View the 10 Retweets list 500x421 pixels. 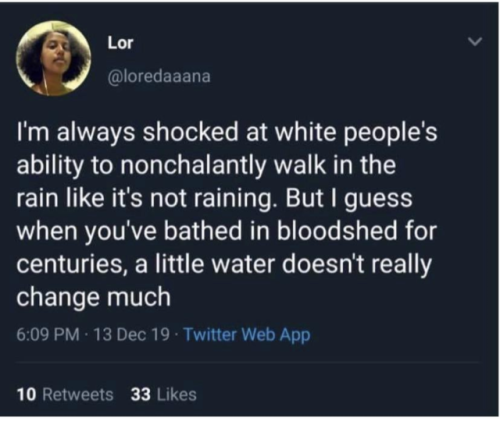[65, 394]
